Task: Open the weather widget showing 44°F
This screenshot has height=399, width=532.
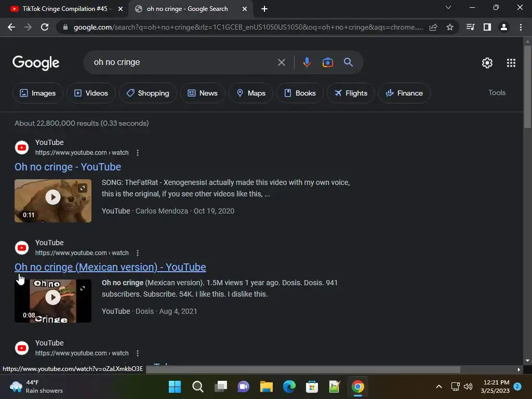Action: pos(36,387)
